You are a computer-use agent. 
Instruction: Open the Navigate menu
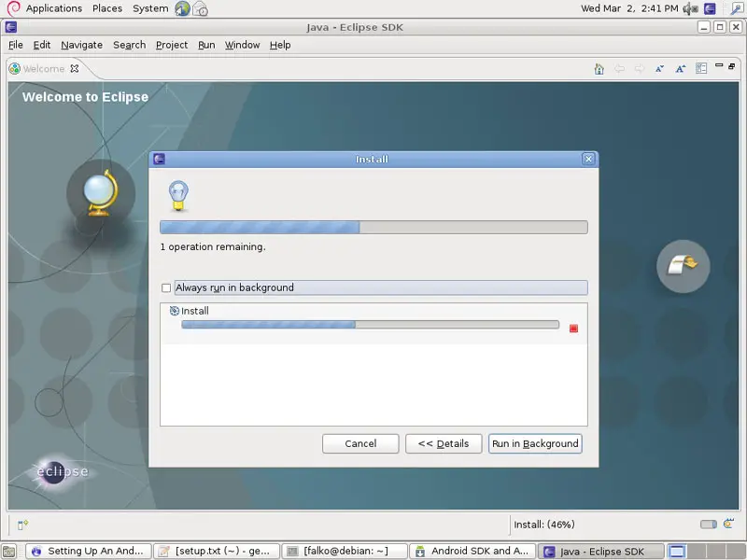(x=81, y=45)
